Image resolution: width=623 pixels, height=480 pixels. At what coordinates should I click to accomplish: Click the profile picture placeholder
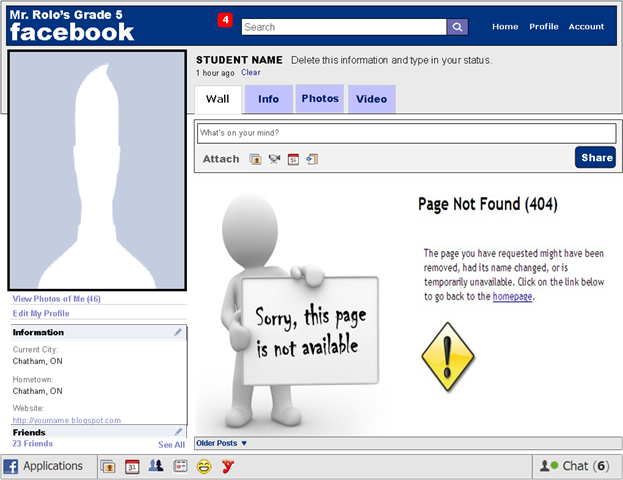pyautogui.click(x=97, y=170)
